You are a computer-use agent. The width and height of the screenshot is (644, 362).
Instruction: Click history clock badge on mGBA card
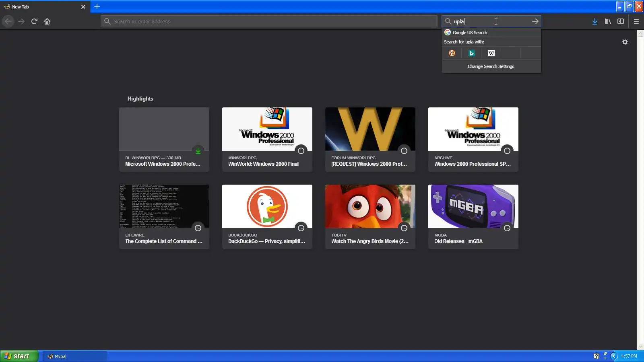507,228
